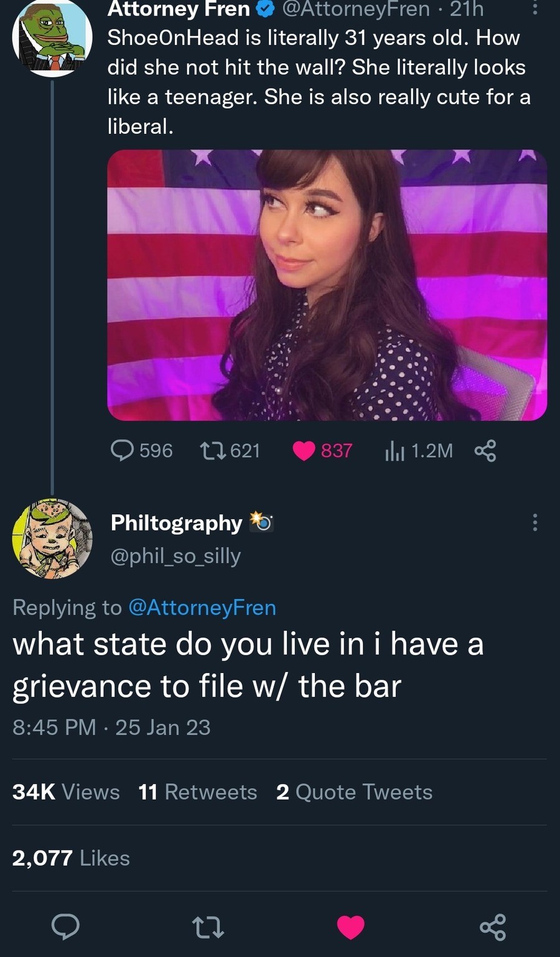Screen dimensions: 560x957
Task: Open the @phil_so_silly handle
Action: (175, 556)
